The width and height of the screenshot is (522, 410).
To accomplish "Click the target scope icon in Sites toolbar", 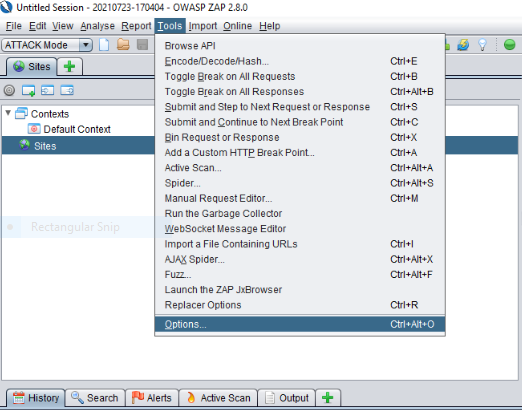I will (9, 90).
